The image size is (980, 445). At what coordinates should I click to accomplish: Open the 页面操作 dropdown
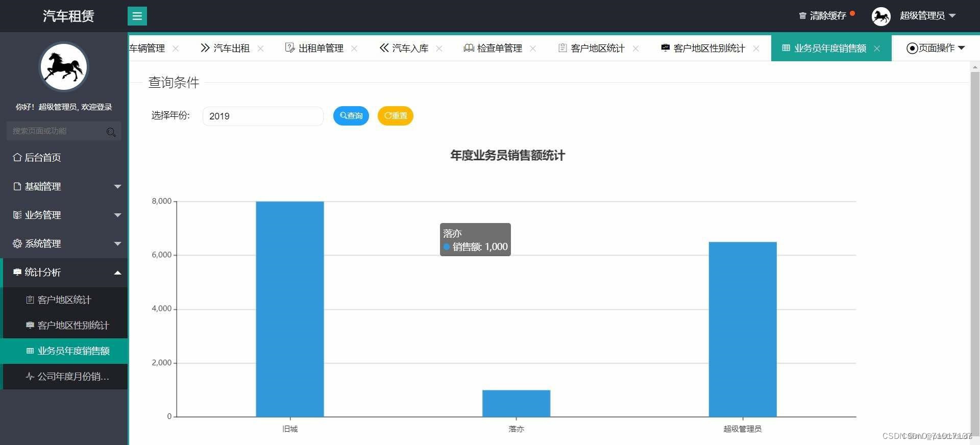[936, 48]
